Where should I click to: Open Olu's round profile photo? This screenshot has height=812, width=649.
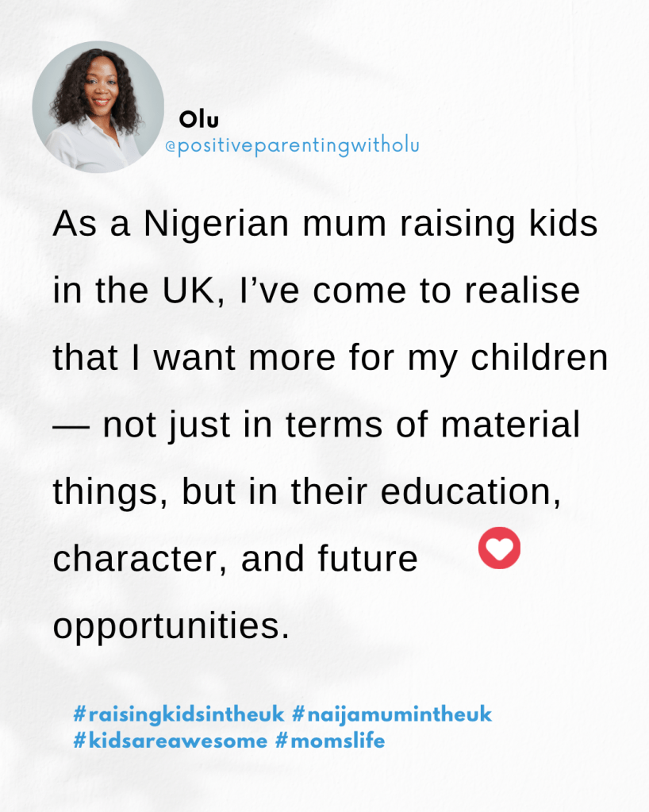pyautogui.click(x=98, y=107)
